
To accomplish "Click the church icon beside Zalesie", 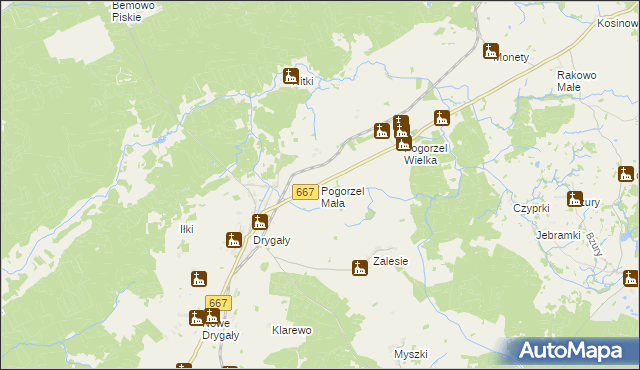I will click(360, 268).
